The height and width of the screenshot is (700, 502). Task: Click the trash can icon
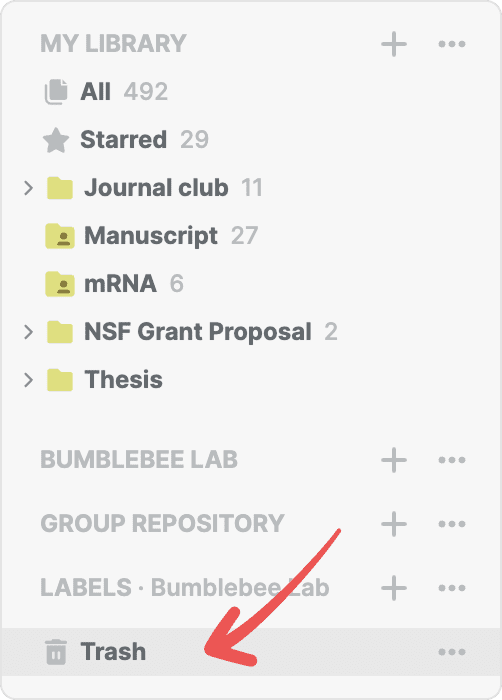click(56, 652)
